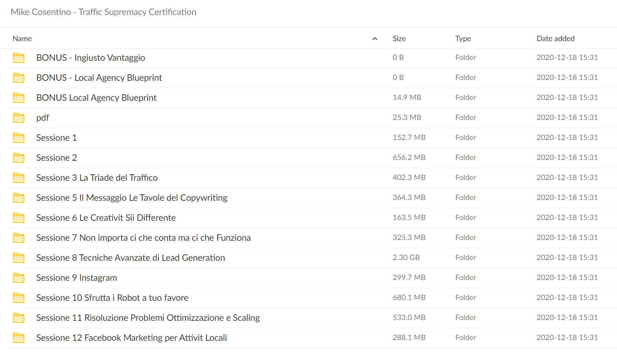Click folder icon for Sessione 5 Il Messaggio
The height and width of the screenshot is (364, 617).
click(x=19, y=198)
